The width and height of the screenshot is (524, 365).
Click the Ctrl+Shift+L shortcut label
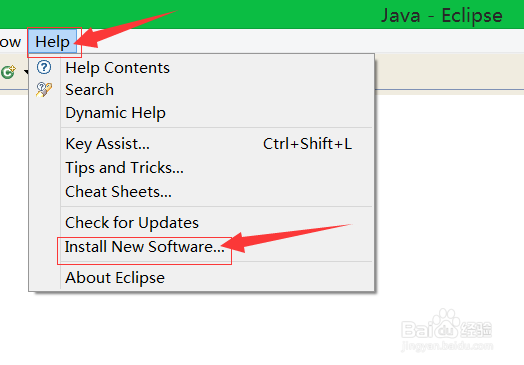307,144
